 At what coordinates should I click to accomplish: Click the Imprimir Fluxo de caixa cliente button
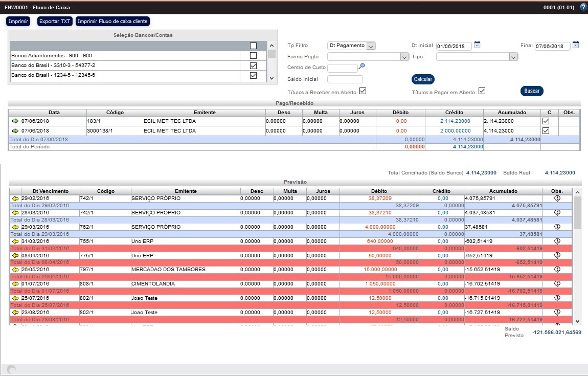[112, 21]
